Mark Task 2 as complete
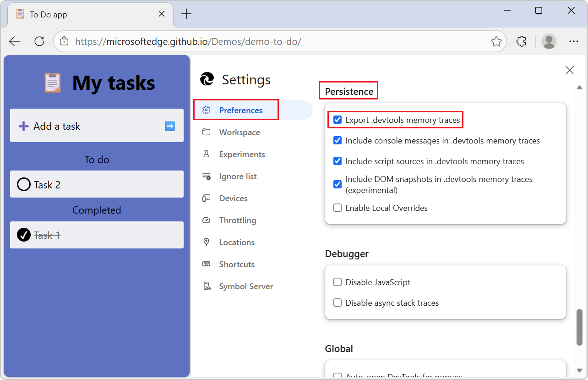The width and height of the screenshot is (588, 380). point(23,184)
